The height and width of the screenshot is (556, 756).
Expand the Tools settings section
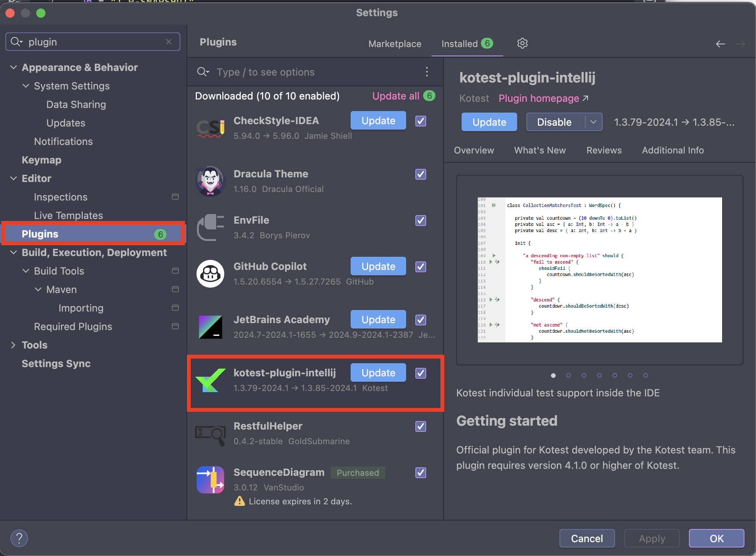13,345
